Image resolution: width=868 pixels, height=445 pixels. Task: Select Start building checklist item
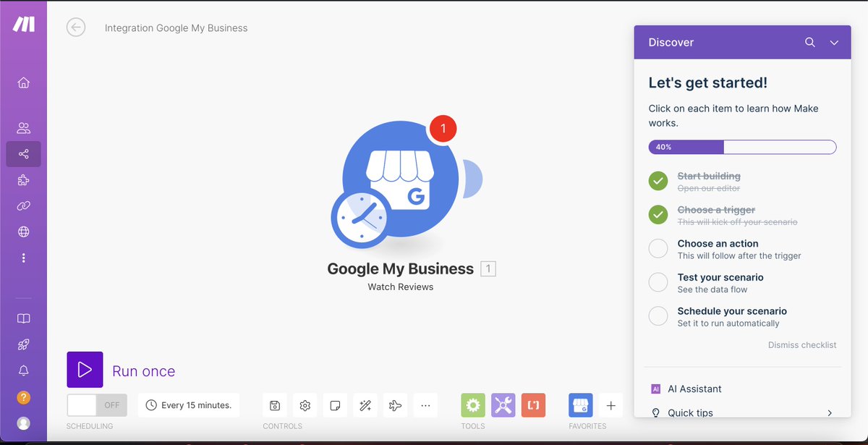(x=742, y=181)
